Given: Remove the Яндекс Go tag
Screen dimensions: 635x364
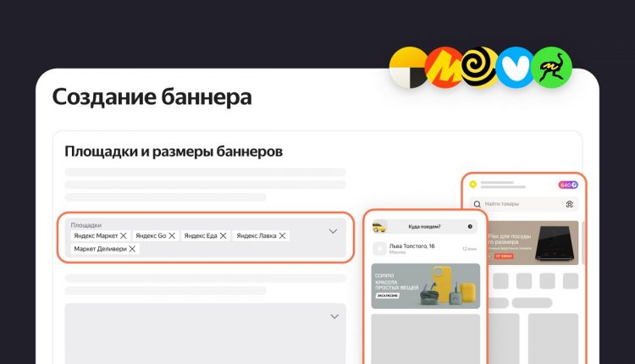Looking at the screenshot, I should (172, 235).
